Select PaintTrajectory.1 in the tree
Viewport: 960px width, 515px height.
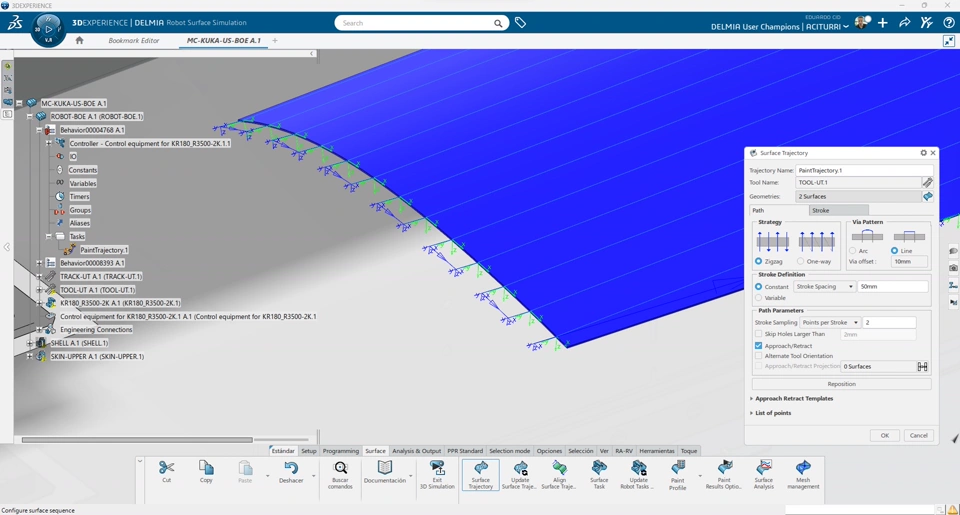(103, 250)
